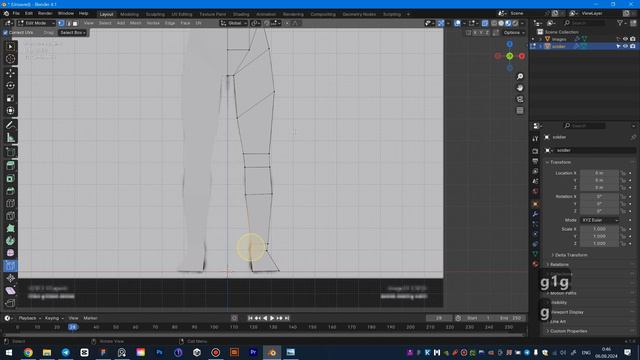Toggle the camera view icon in viewport

tap(520, 99)
